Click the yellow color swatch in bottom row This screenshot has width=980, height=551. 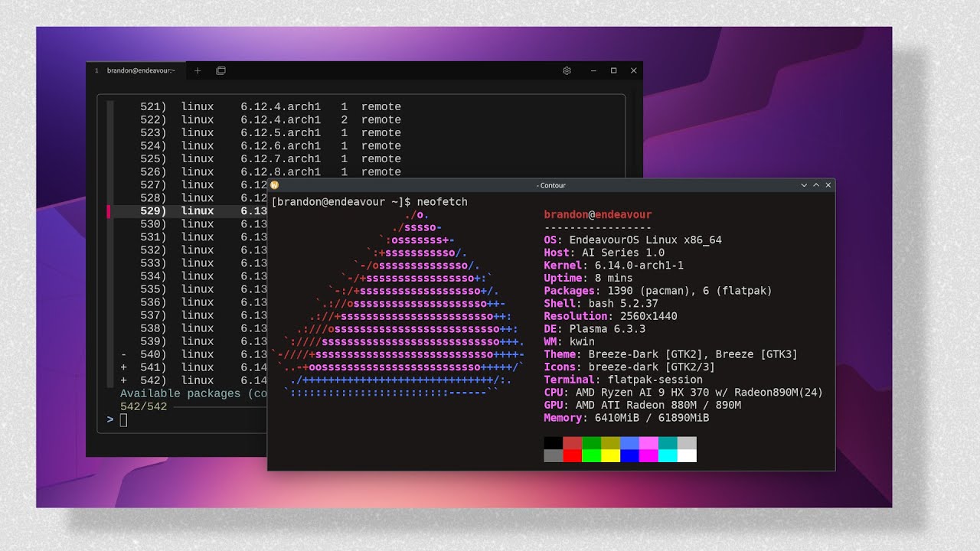[x=610, y=456]
